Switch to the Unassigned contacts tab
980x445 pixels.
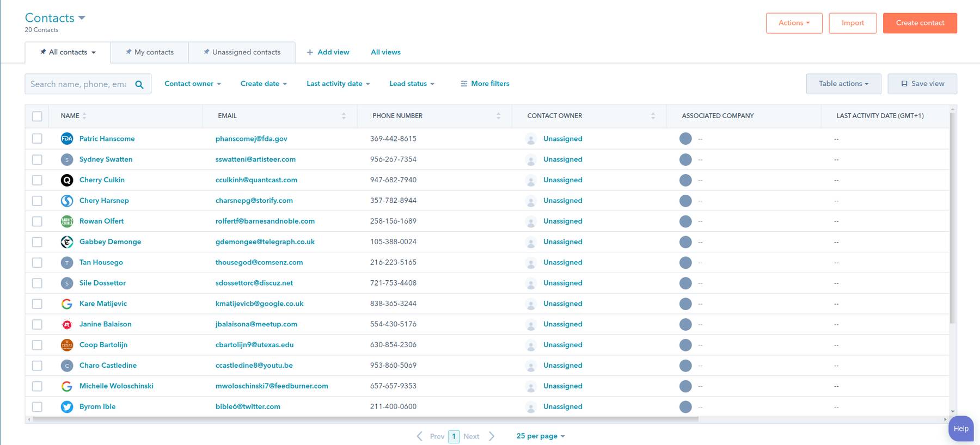(x=242, y=52)
